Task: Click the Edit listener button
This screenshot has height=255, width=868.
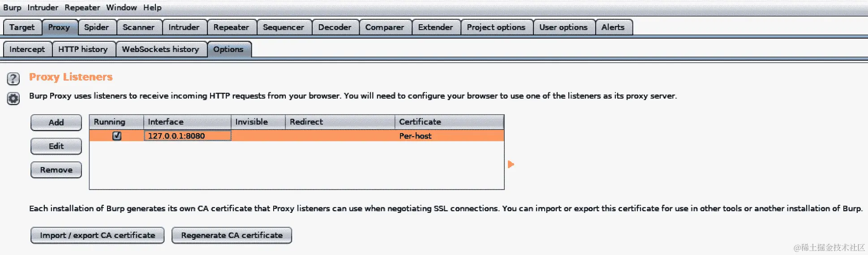Action: coord(56,146)
